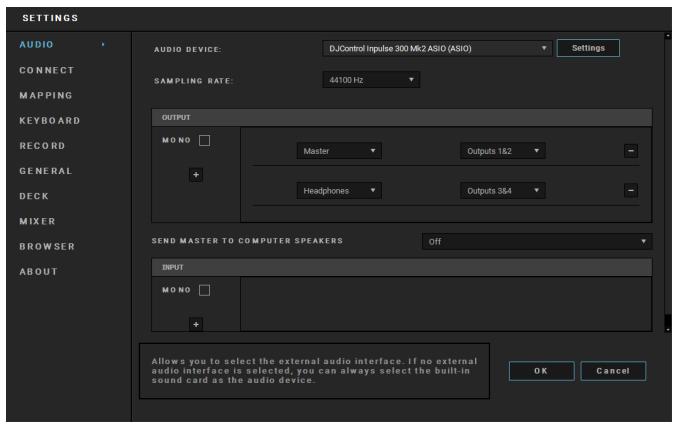Switch to the Deck settings tab

tap(34, 196)
